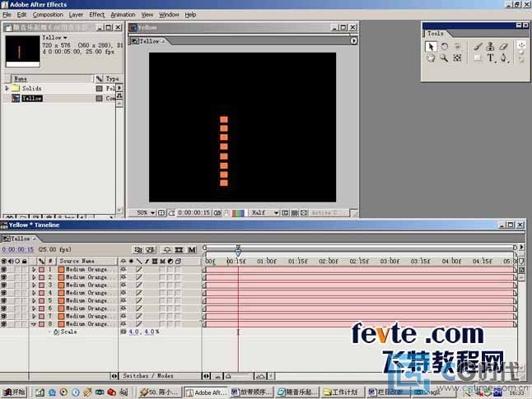This screenshot has height=399, width=532.
Task: Open the Animation menu
Action: 123,15
